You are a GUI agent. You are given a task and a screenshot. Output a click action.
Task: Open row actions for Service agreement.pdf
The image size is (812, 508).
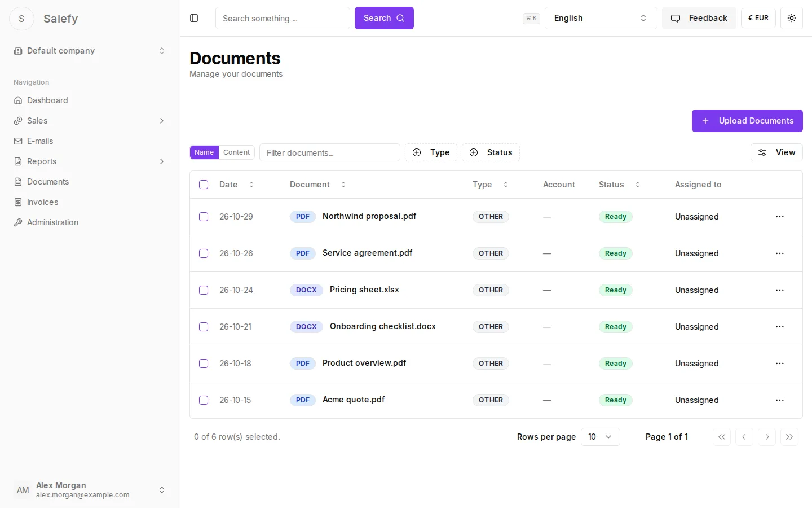[780, 253]
